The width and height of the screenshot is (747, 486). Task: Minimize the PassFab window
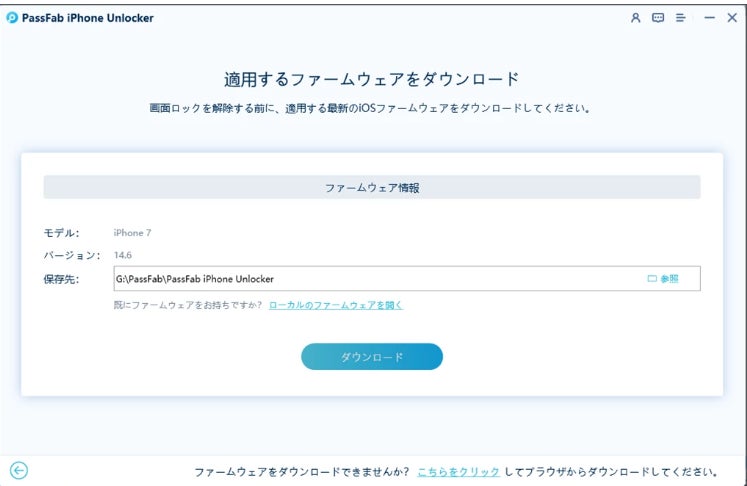click(709, 18)
